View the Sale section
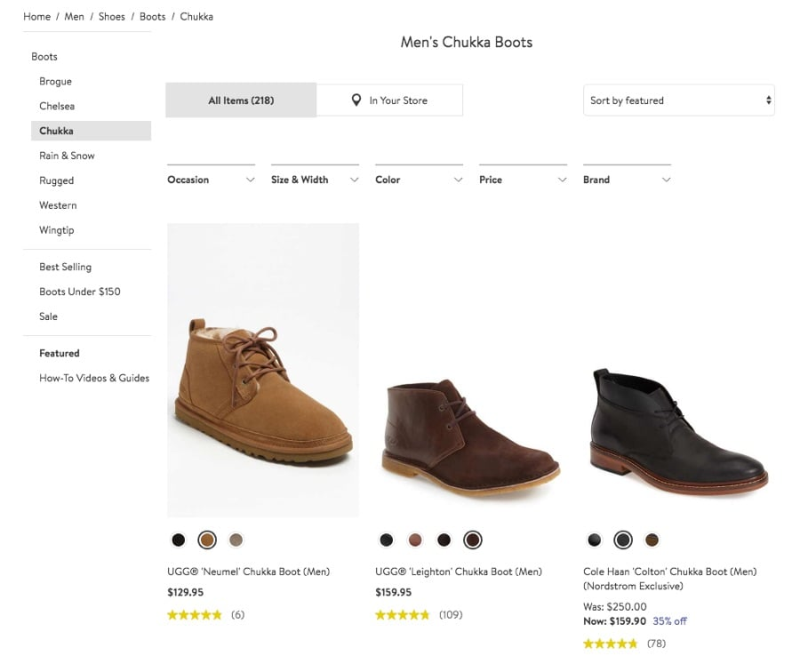 pyautogui.click(x=49, y=316)
